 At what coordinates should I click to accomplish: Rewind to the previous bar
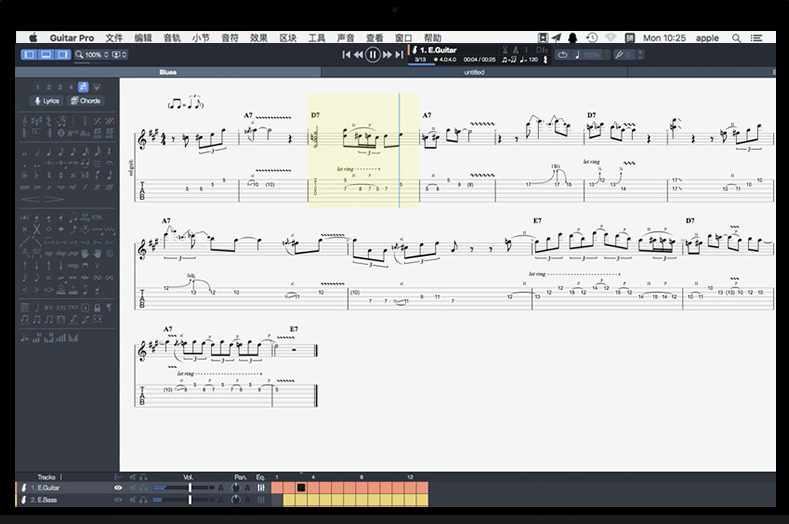(358, 54)
